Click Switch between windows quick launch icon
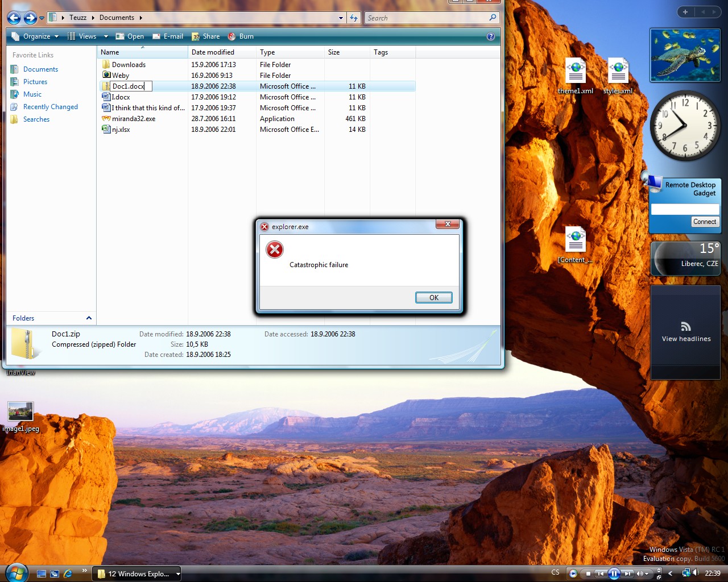 click(x=55, y=573)
